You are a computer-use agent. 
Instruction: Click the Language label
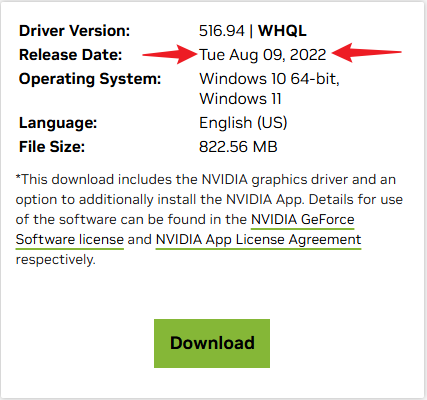(x=58, y=123)
